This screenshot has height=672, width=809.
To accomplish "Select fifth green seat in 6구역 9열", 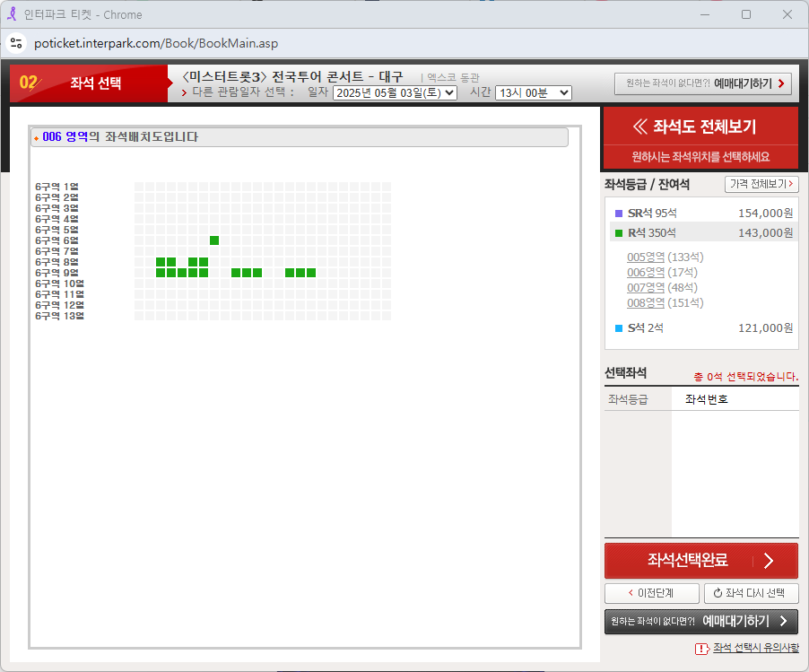I will [x=204, y=273].
